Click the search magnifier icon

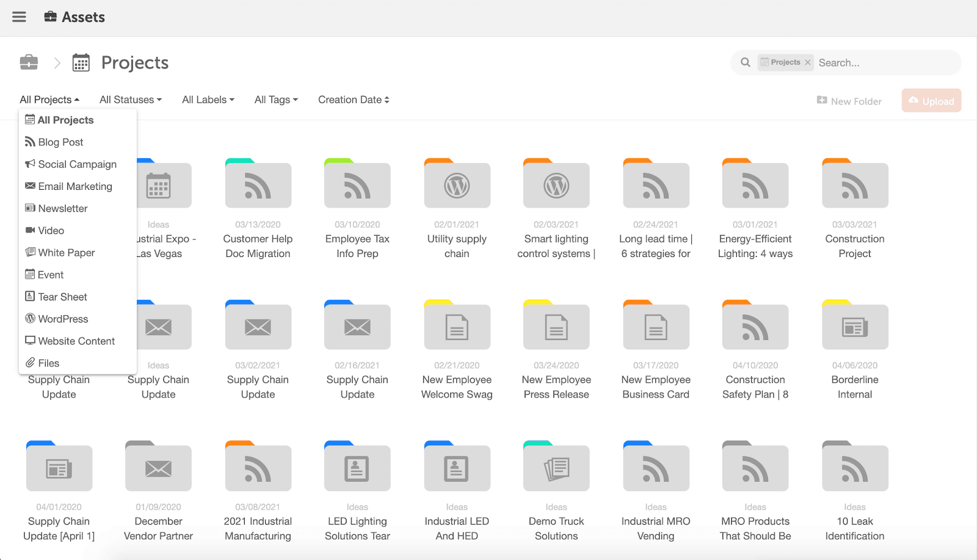tap(745, 62)
